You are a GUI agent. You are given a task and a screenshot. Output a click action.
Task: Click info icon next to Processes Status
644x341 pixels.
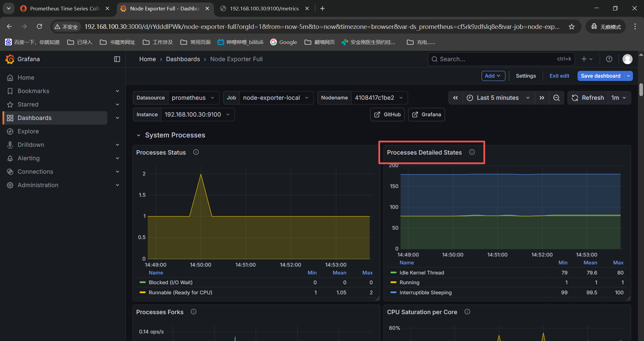point(196,152)
